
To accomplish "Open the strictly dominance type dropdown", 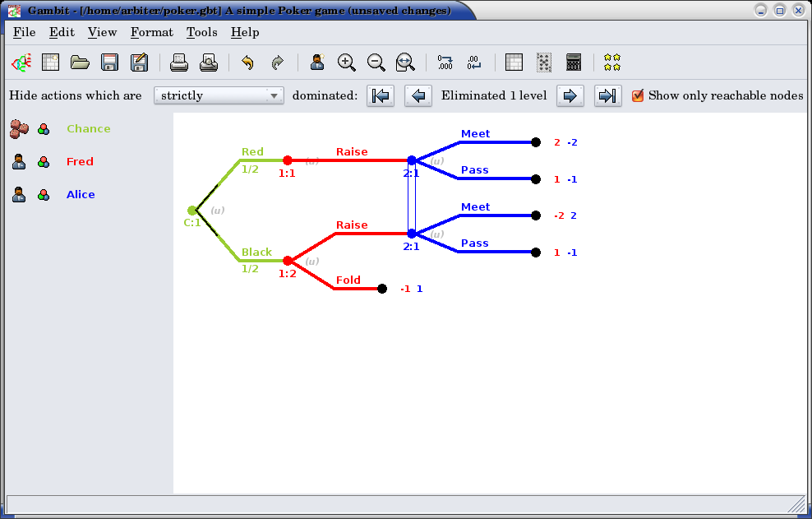I will (x=219, y=95).
